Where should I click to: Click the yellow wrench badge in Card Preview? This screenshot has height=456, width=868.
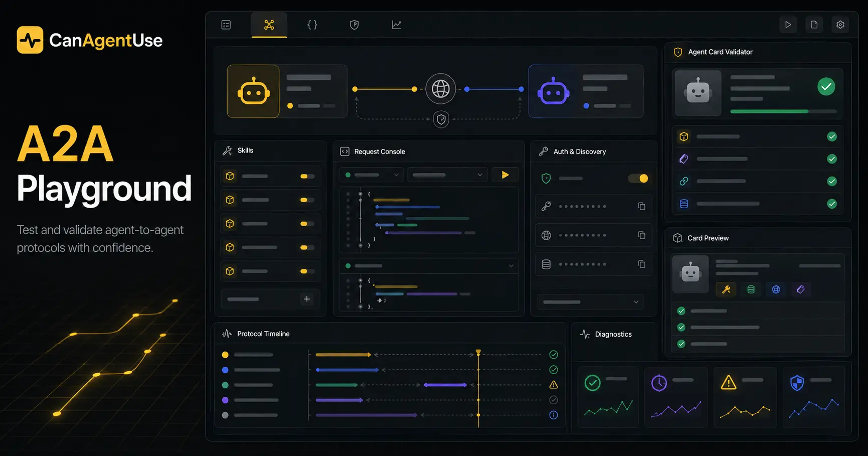(x=726, y=289)
